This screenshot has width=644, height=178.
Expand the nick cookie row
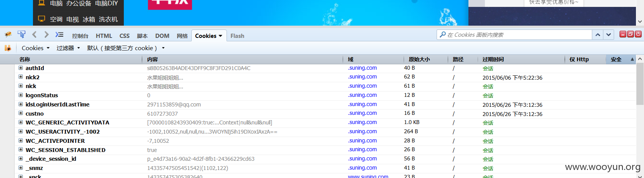(x=21, y=86)
